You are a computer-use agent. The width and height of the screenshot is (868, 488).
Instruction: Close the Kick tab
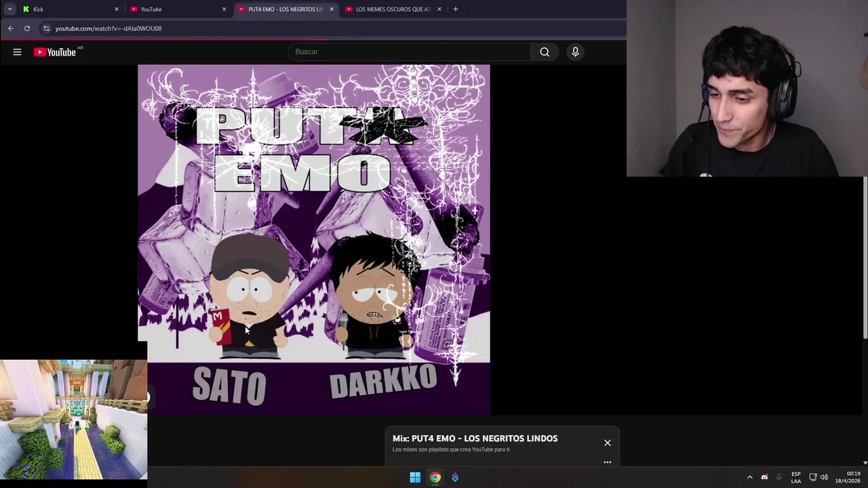click(x=116, y=9)
